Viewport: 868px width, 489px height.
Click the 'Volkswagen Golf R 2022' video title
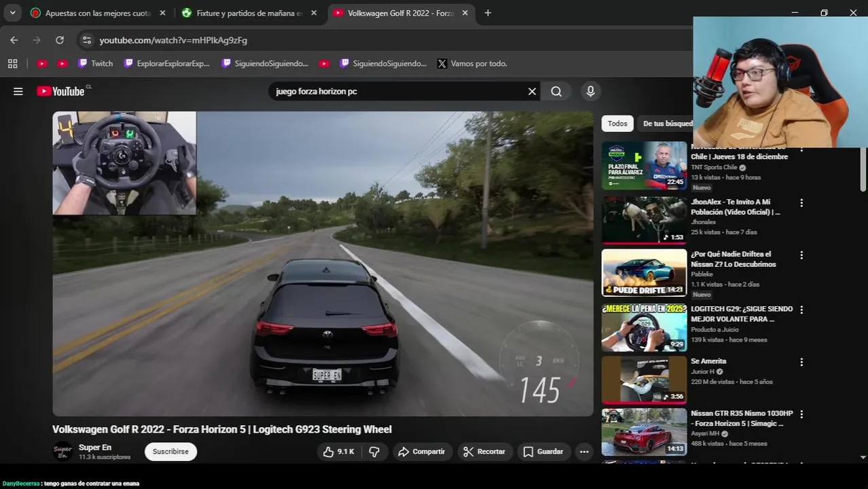[222, 429]
